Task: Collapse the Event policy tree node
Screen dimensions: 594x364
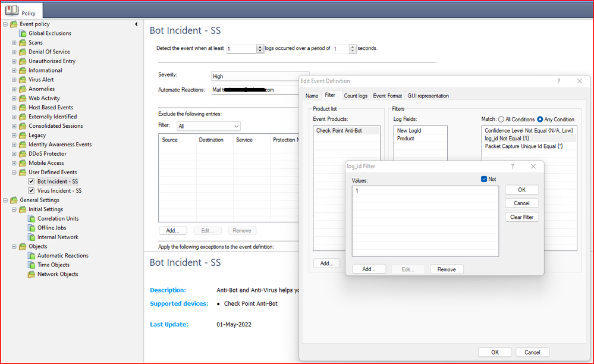Action: pos(5,24)
